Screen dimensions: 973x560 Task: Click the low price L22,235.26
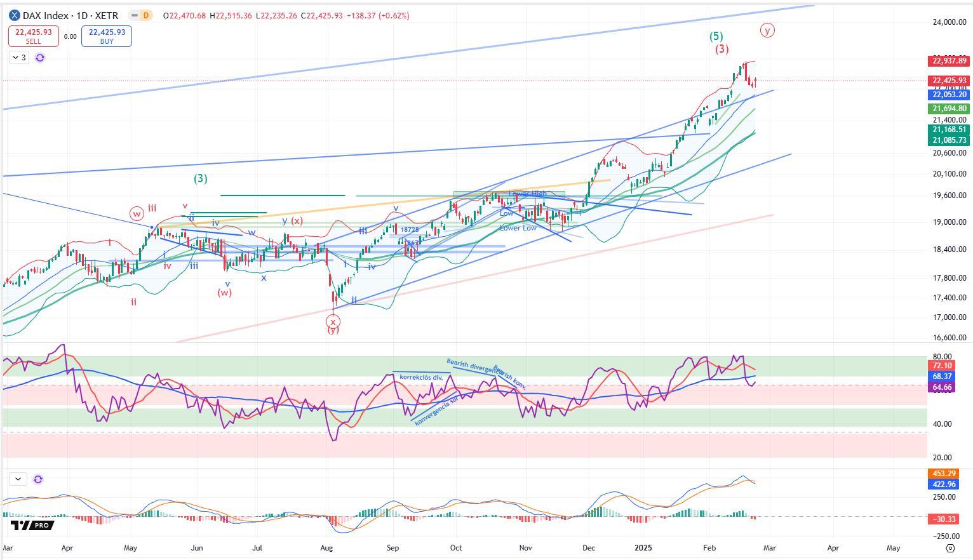(276, 15)
